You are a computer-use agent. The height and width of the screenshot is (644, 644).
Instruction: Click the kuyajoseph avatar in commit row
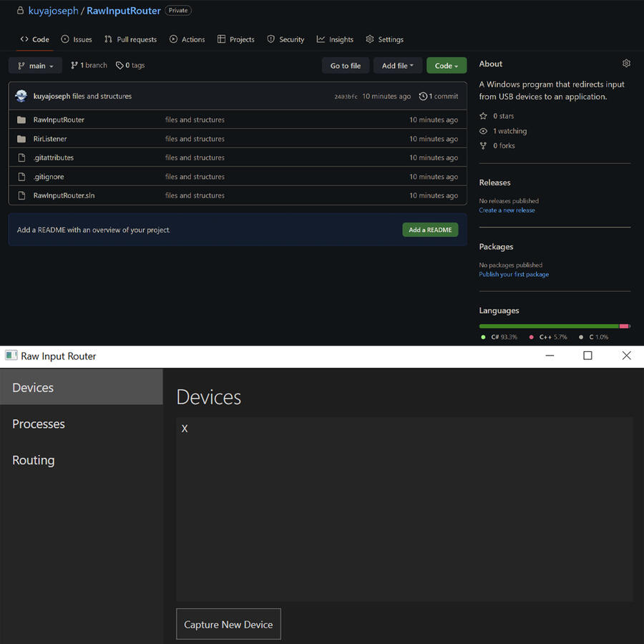tap(21, 96)
